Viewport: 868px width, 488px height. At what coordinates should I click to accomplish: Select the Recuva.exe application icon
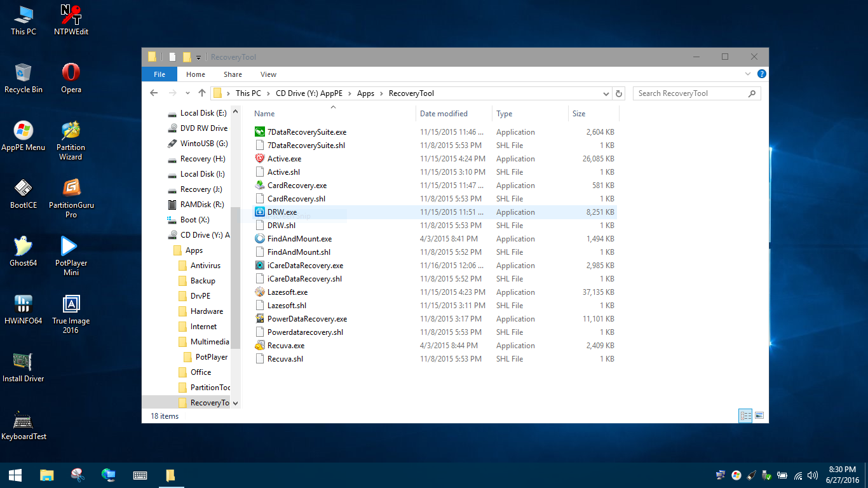(x=259, y=346)
